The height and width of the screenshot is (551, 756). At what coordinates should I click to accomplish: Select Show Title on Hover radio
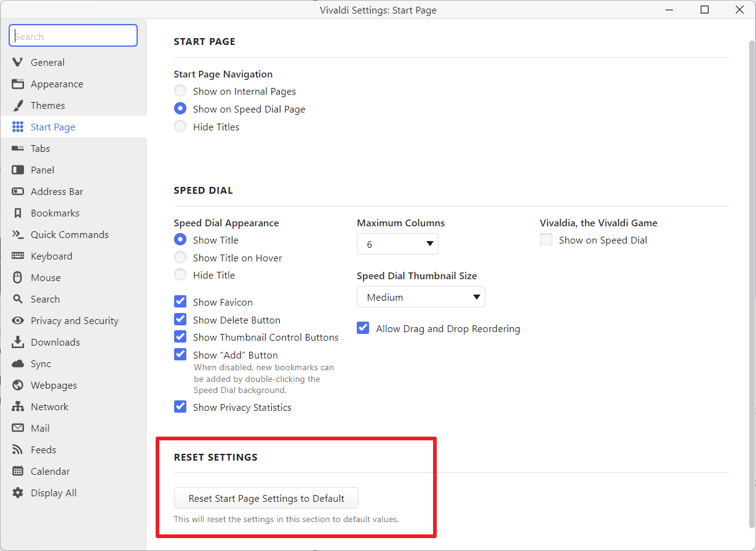click(180, 258)
